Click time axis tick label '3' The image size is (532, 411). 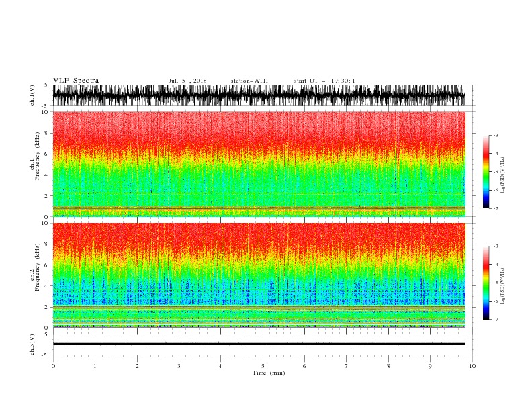coord(179,366)
